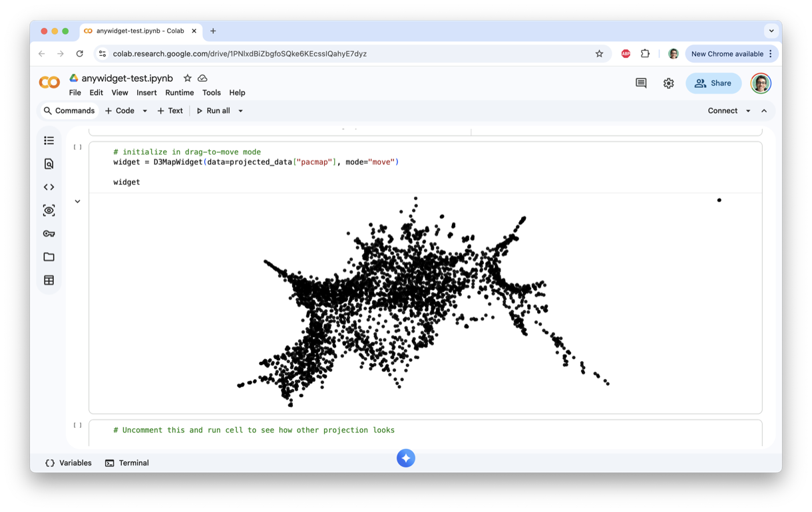The width and height of the screenshot is (812, 512).
Task: Open the Runtime menu
Action: (x=179, y=93)
